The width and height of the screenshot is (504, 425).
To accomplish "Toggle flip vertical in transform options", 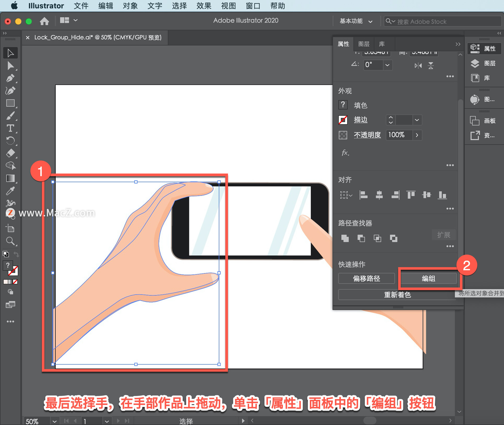I will coord(431,66).
